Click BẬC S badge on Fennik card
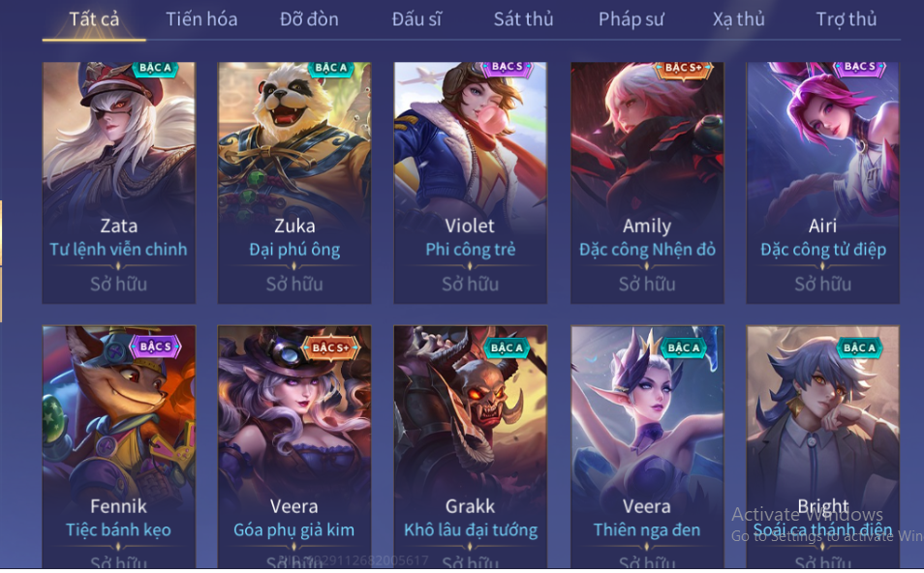924x573 pixels. (155, 347)
